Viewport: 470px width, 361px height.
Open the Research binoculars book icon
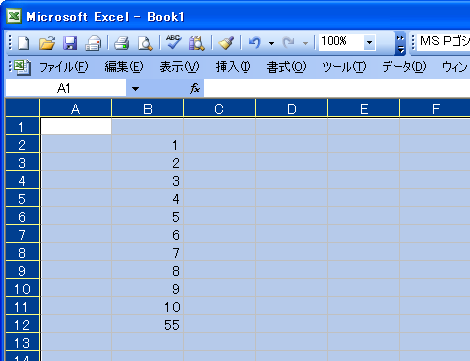[x=197, y=43]
